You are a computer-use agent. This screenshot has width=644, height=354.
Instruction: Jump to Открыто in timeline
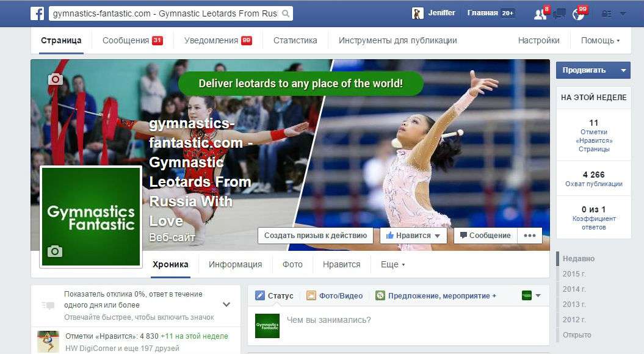[577, 334]
